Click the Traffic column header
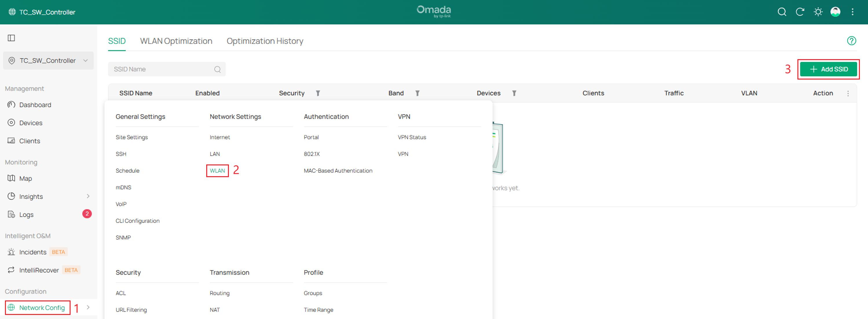868x319 pixels. pyautogui.click(x=674, y=93)
